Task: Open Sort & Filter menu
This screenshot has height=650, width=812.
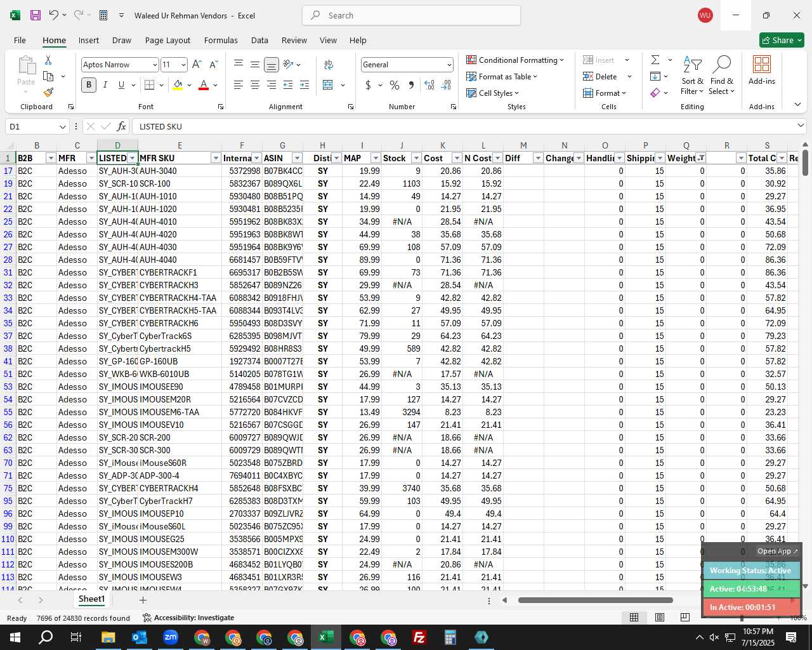Action: pos(692,76)
